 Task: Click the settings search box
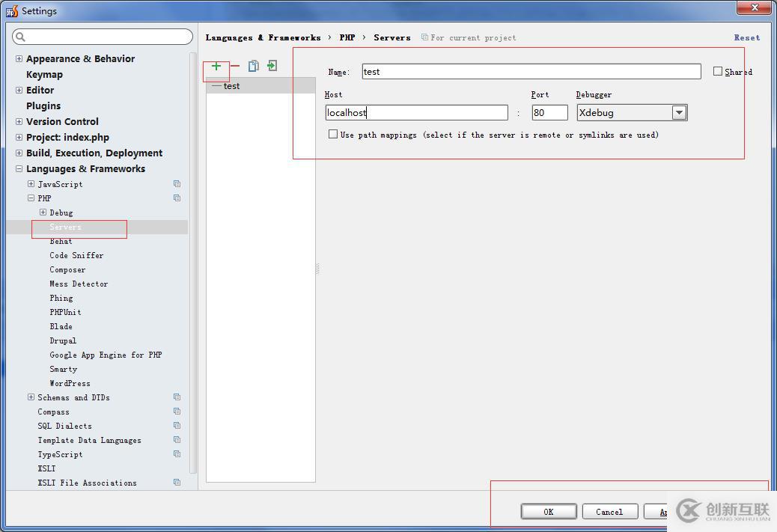[x=103, y=37]
